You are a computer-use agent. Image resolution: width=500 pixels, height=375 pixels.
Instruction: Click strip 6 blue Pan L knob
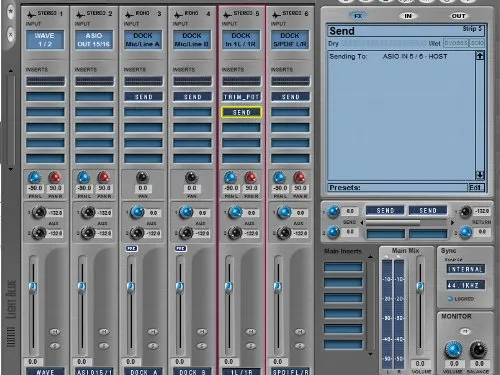point(279,177)
